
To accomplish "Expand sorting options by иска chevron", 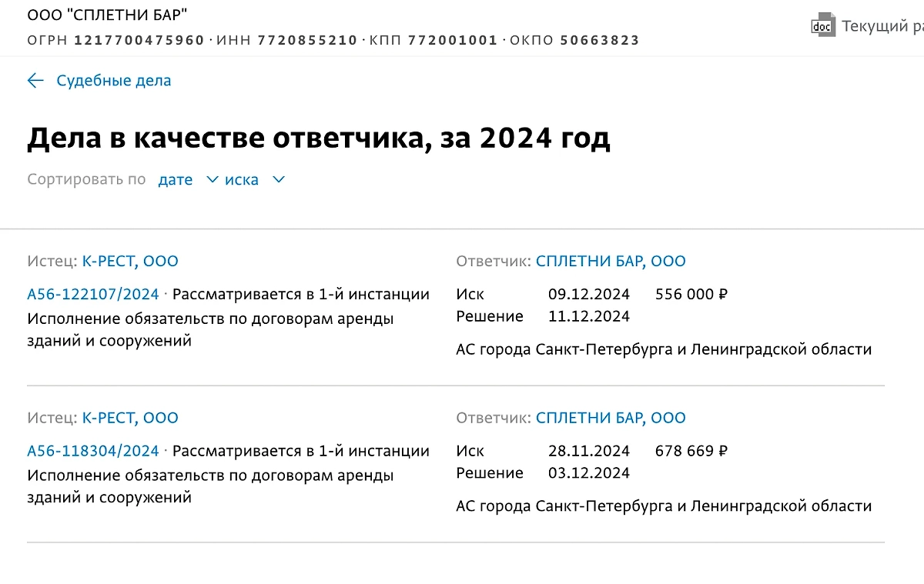I will 278,179.
